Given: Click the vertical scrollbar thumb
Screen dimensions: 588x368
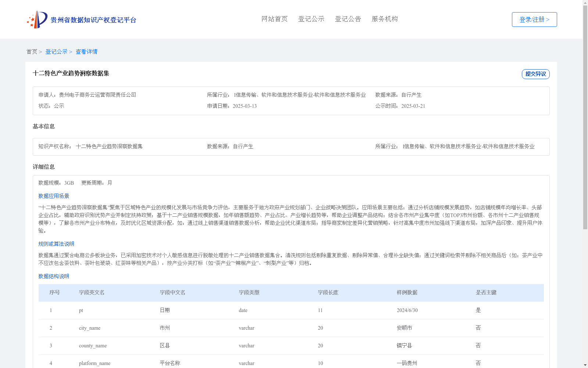Looking at the screenshot, I should point(585,118).
